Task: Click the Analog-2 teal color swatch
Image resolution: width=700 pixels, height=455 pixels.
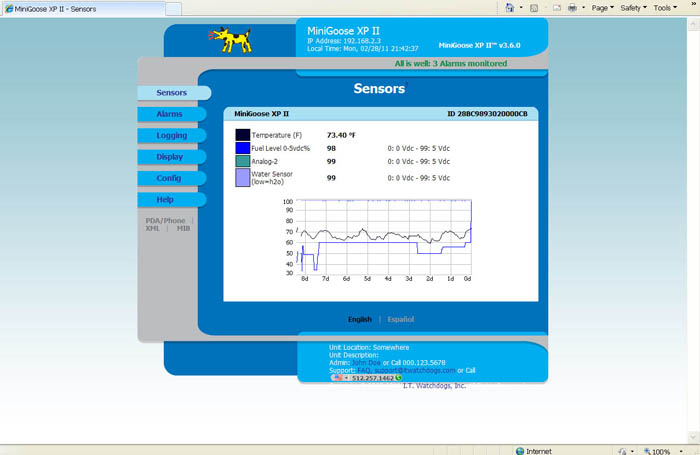Action: tap(242, 161)
